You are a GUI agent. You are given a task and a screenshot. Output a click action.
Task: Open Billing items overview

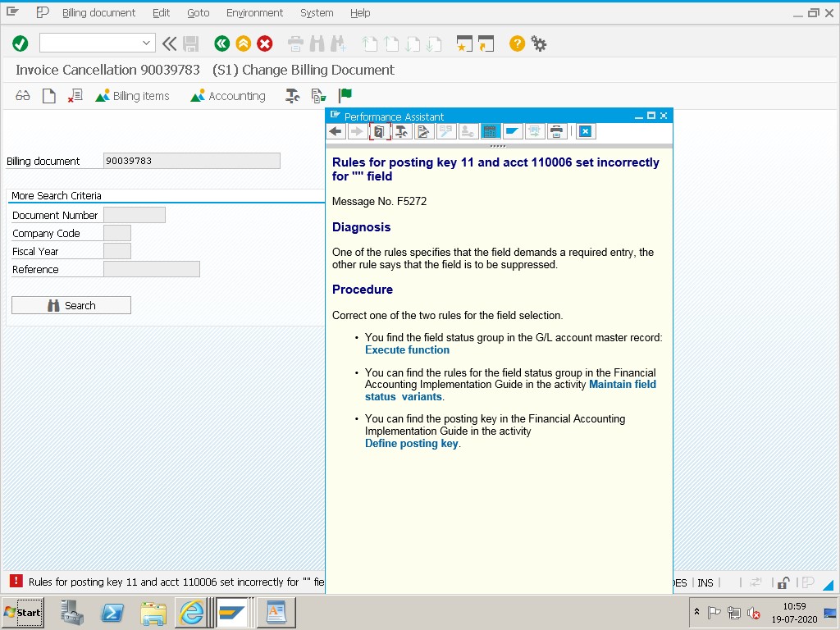click(x=132, y=96)
